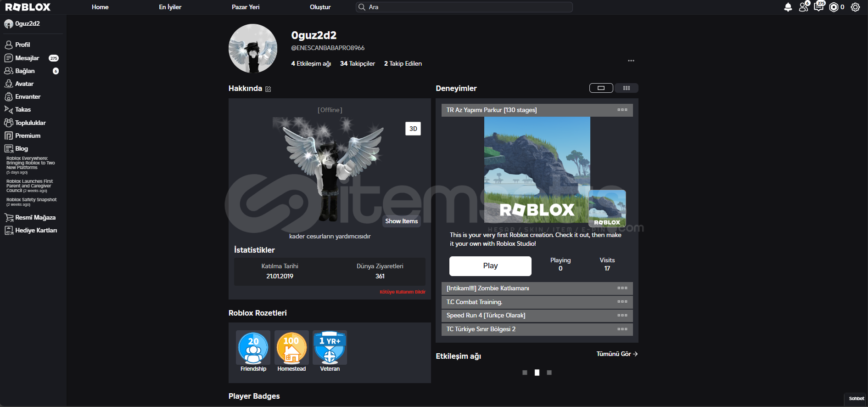
Task: Expand the Speed Run 4 [Türkçe Olarak] experience
Action: pyautogui.click(x=537, y=316)
